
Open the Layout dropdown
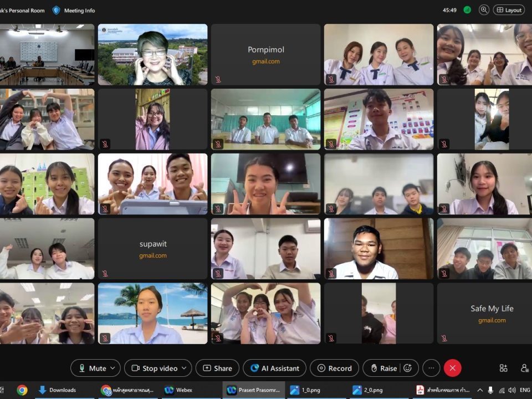tap(509, 10)
